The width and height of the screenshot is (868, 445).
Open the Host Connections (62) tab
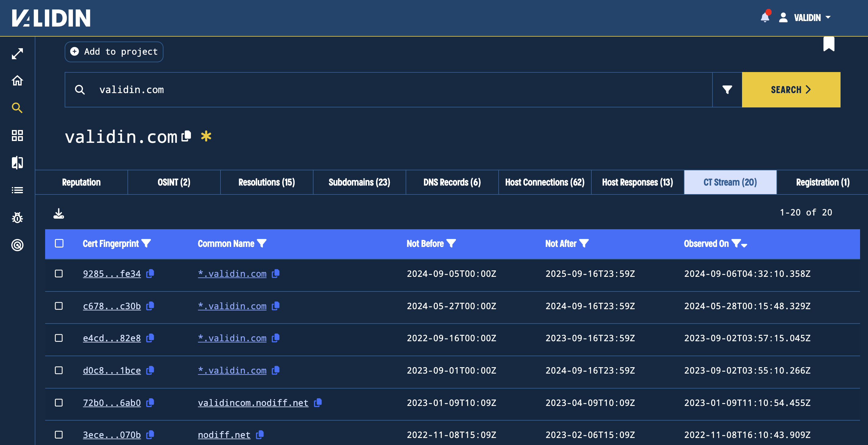[x=544, y=183]
